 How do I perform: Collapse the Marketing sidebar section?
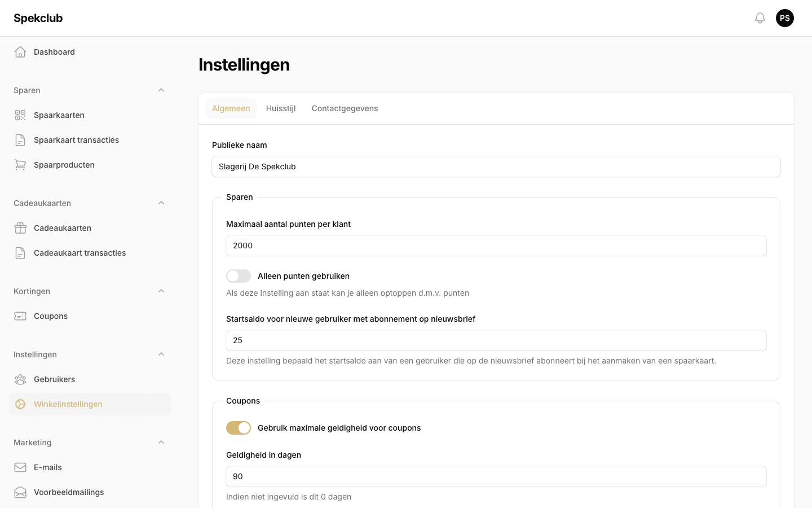coord(161,443)
